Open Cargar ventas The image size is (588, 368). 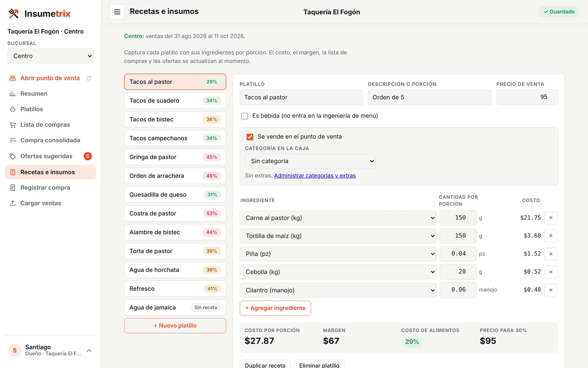pyautogui.click(x=50, y=203)
